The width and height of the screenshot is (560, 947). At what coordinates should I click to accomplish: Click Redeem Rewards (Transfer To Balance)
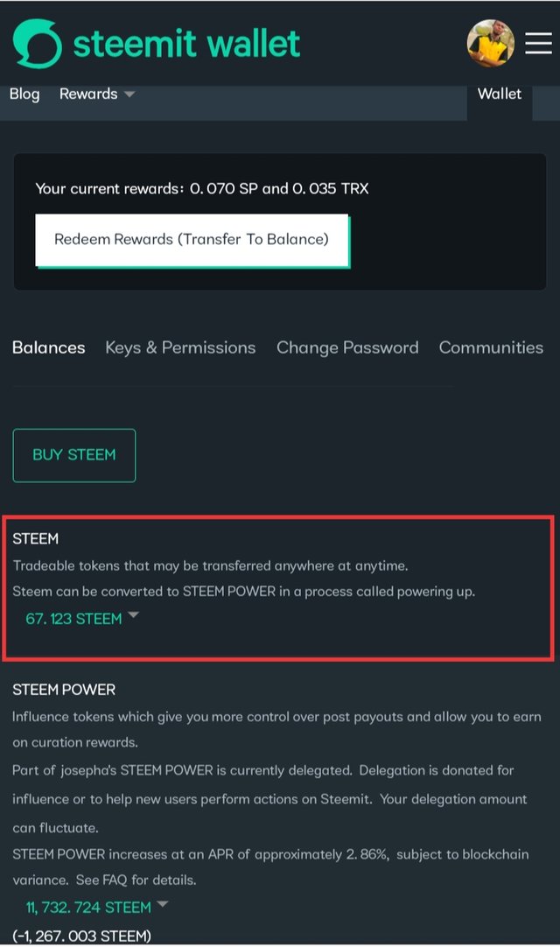(192, 240)
